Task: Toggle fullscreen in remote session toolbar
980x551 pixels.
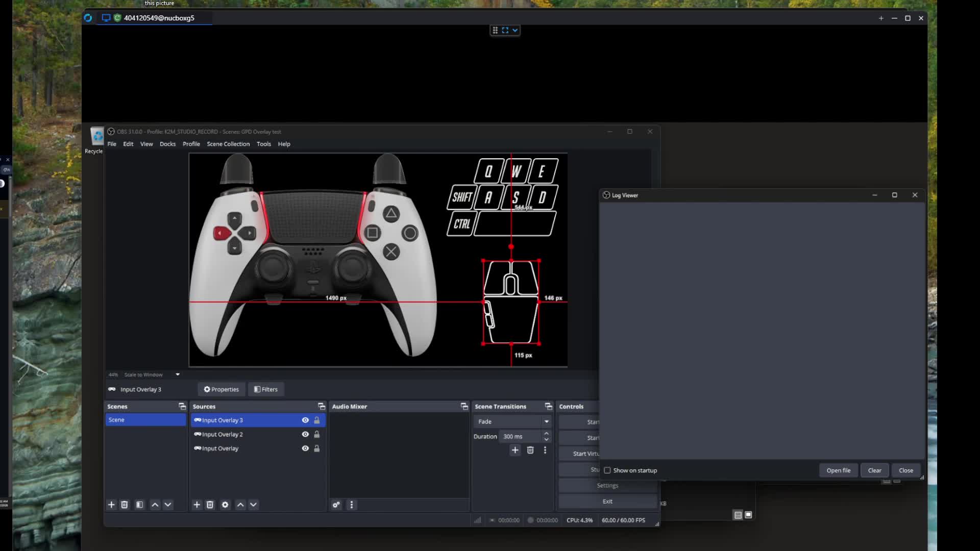Action: coord(505,30)
